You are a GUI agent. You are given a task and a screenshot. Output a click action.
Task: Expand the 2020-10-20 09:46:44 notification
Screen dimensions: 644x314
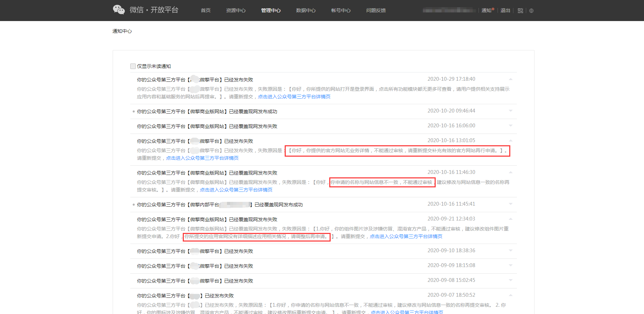click(x=510, y=111)
